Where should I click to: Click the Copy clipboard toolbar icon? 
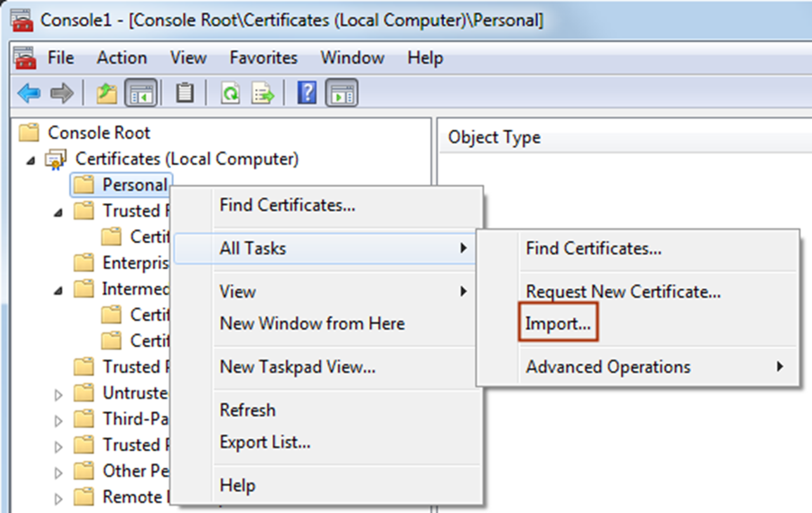185,94
